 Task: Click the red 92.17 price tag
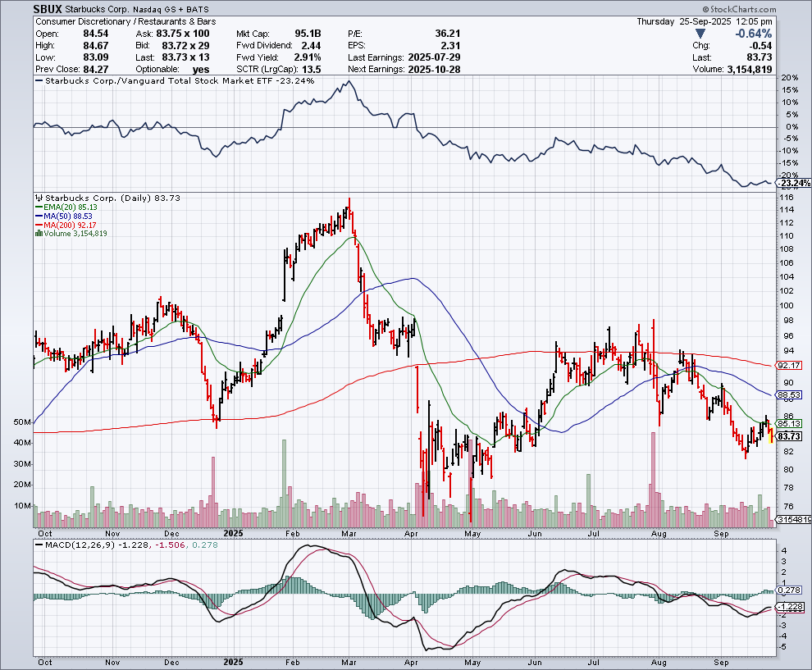pos(788,365)
